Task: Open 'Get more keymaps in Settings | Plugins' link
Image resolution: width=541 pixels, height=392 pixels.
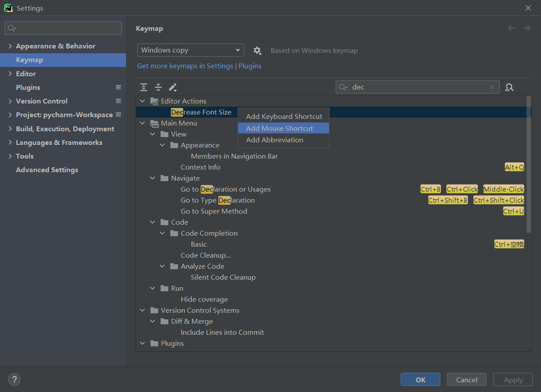Action: pos(199,66)
